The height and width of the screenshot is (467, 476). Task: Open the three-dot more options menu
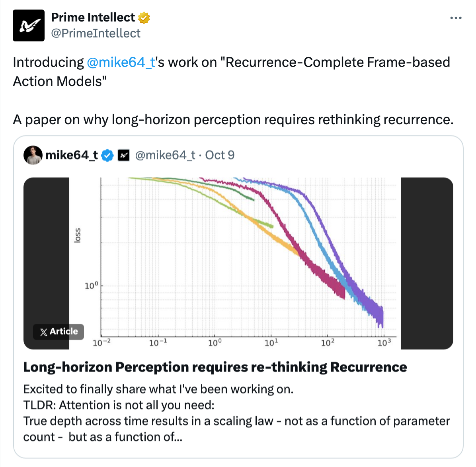click(x=456, y=18)
